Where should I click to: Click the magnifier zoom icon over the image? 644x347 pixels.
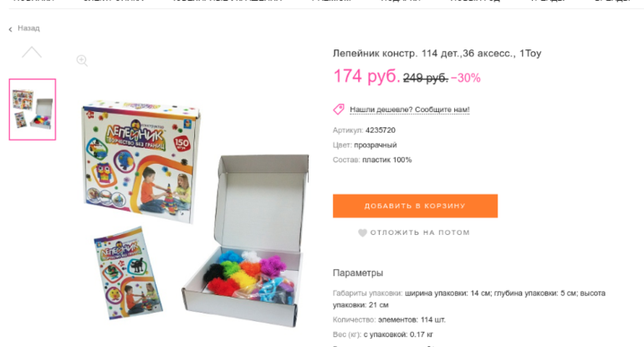82,60
